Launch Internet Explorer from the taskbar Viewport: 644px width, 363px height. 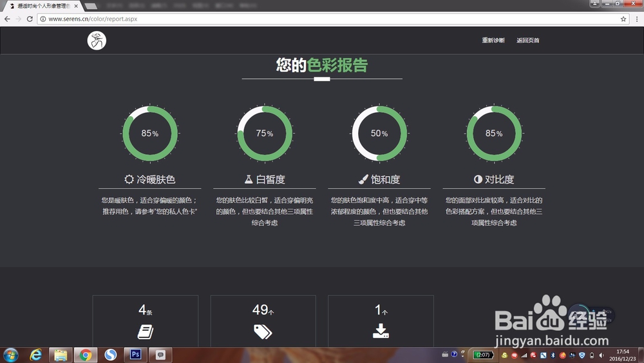(36, 355)
